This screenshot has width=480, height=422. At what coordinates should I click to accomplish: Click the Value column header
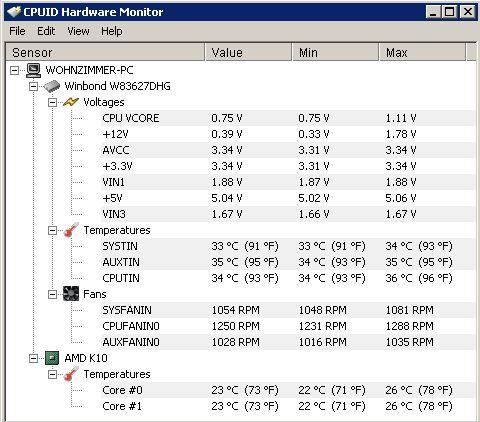[x=248, y=52]
